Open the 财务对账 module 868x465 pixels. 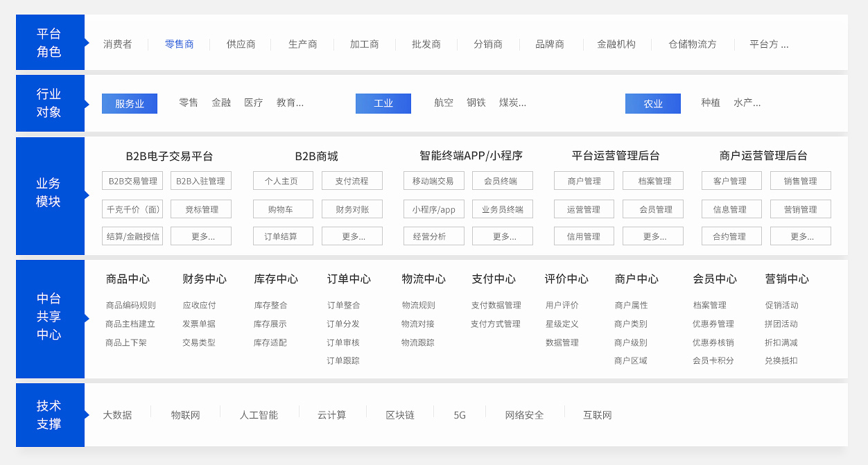point(352,209)
